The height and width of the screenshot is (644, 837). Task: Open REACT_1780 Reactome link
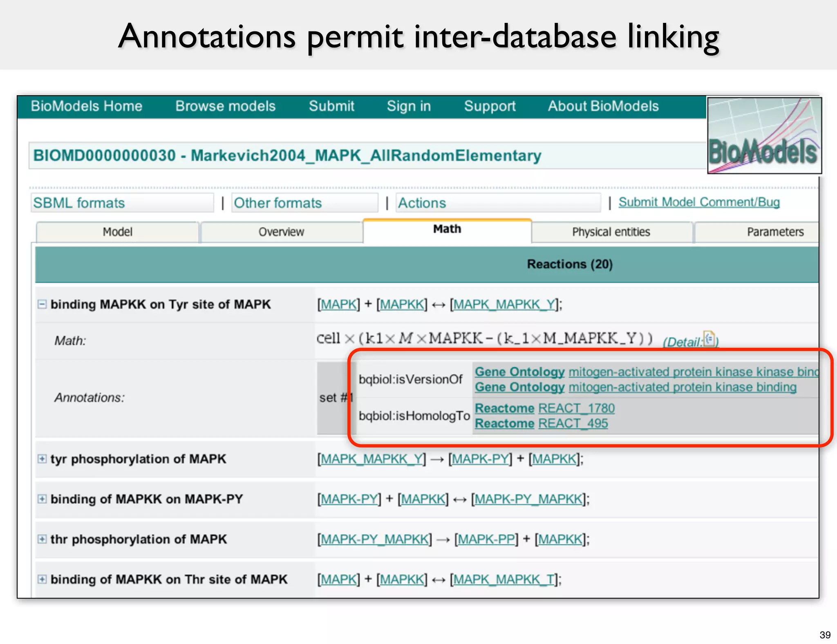pyautogui.click(x=576, y=408)
